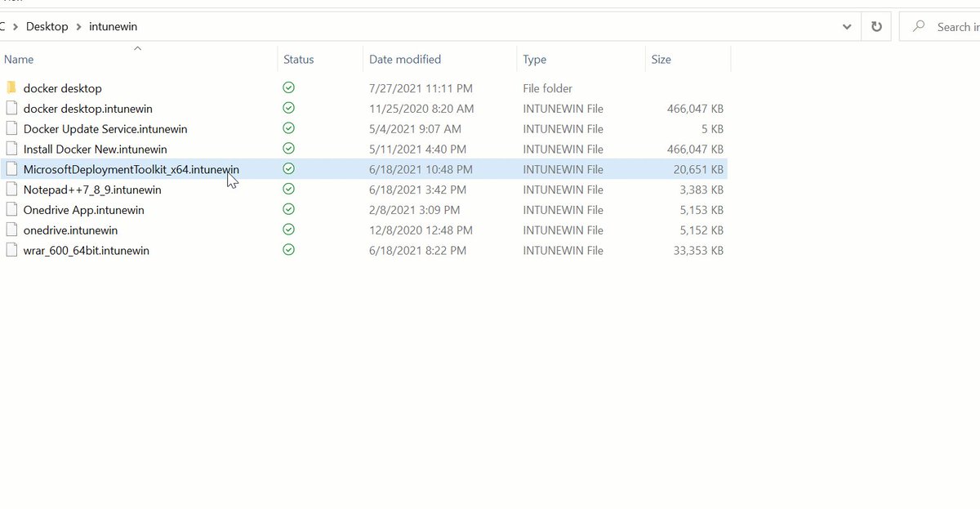This screenshot has height=509, width=980.
Task: Sort files by Name column
Action: [x=139, y=59]
